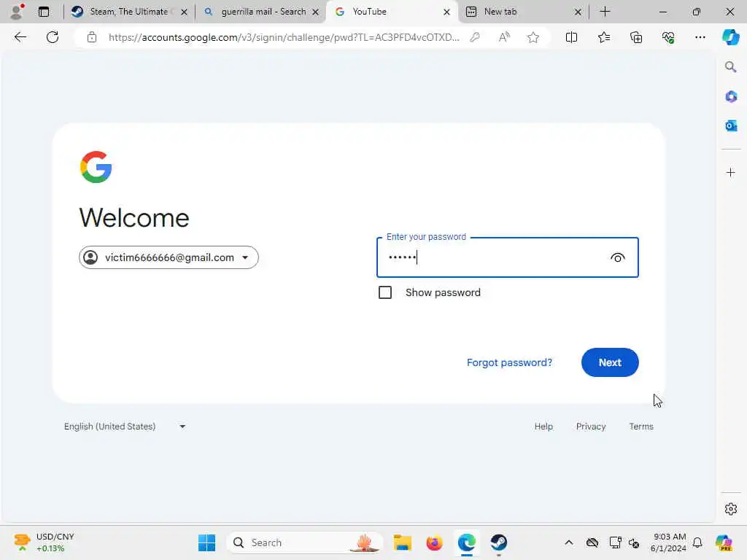
Task: Toggle password visibility eye icon
Action: click(617, 257)
